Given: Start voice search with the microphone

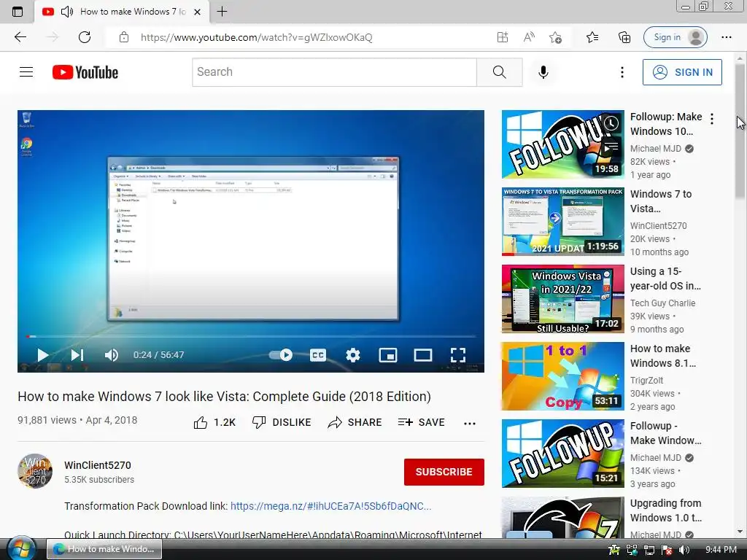Looking at the screenshot, I should pos(543,72).
